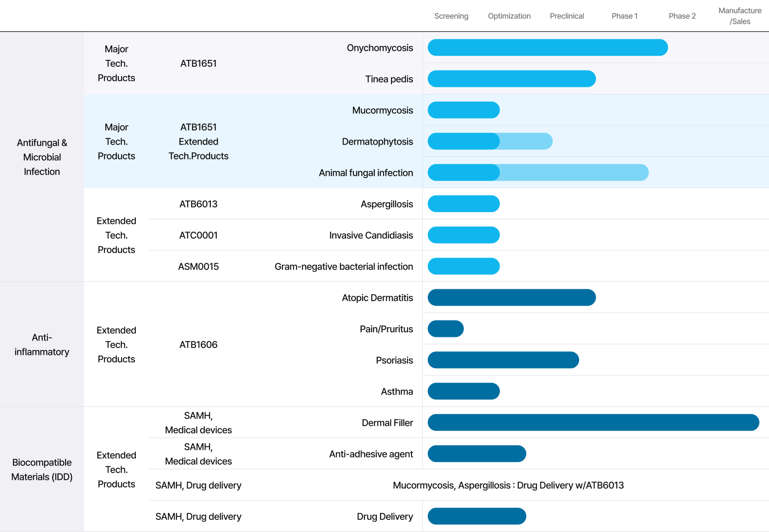Click the Onychomycosis indication label
Screen dimensions: 769x532
[380, 48]
